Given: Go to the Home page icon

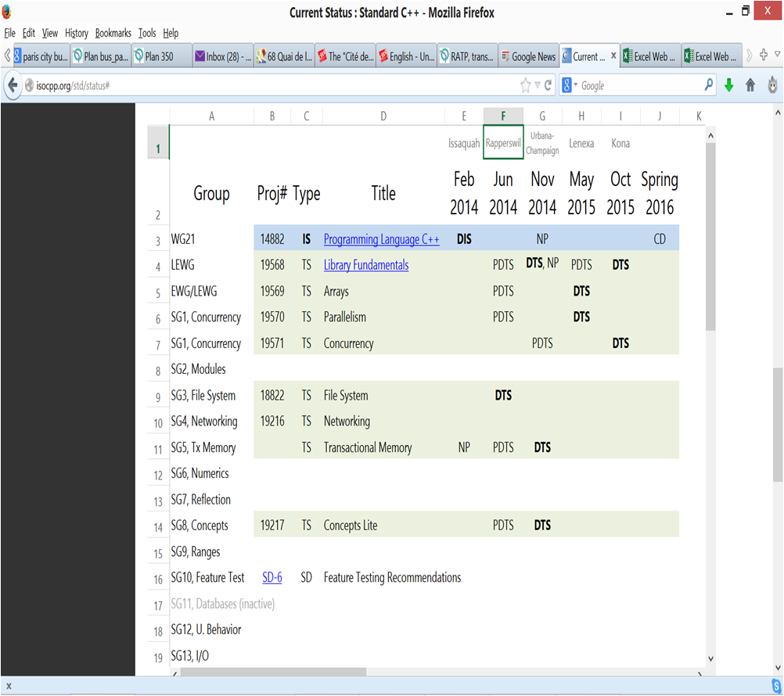Looking at the screenshot, I should [x=750, y=85].
